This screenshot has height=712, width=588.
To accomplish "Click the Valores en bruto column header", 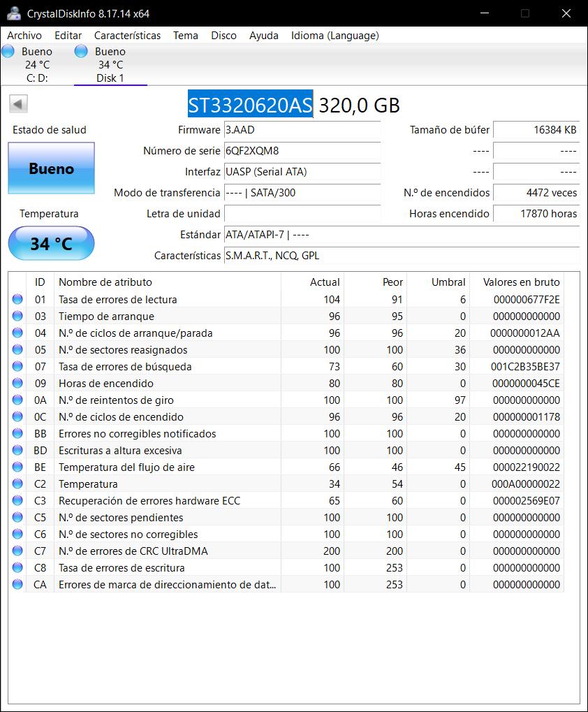I will [x=517, y=282].
